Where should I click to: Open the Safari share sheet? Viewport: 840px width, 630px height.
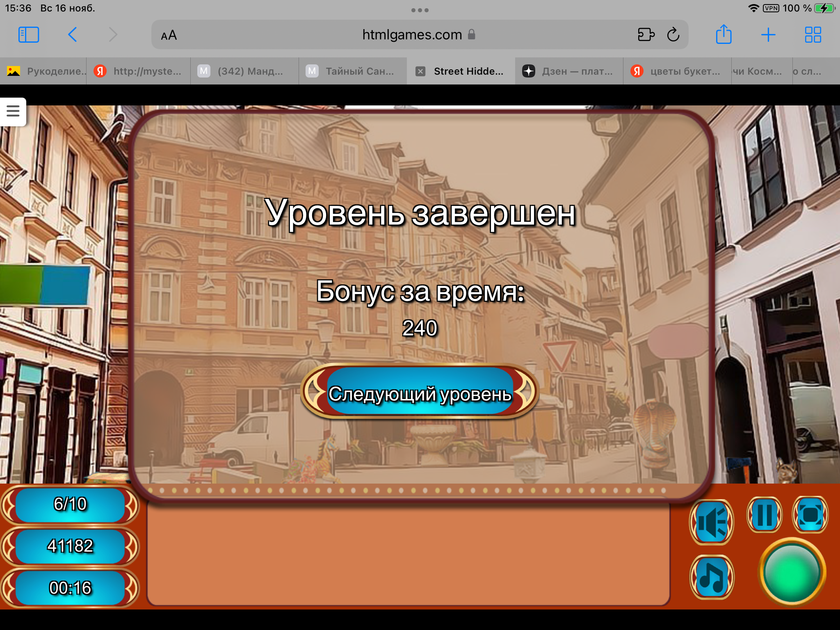(x=724, y=35)
